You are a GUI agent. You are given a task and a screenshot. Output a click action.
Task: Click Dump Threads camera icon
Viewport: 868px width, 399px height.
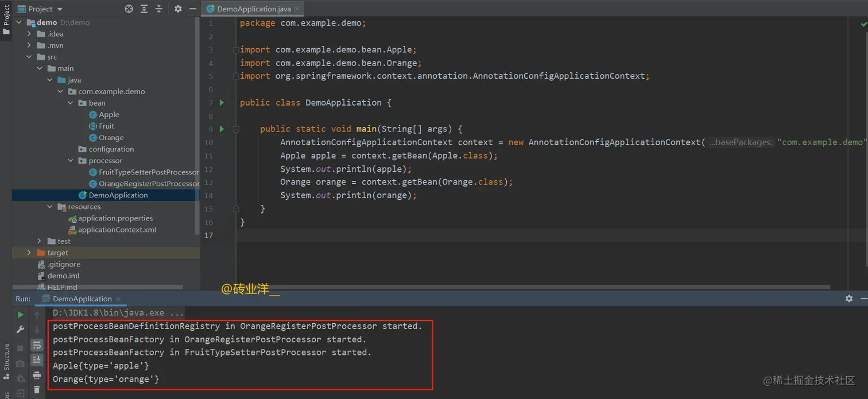point(21,363)
